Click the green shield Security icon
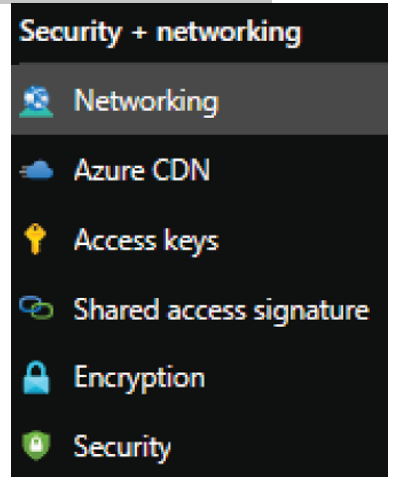The height and width of the screenshot is (481, 396). pos(36,445)
